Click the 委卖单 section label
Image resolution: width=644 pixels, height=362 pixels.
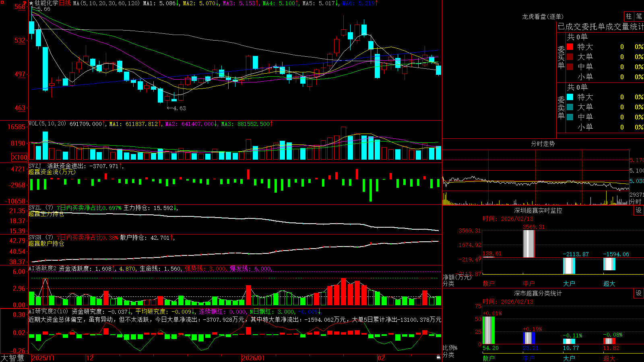[x=561, y=107]
